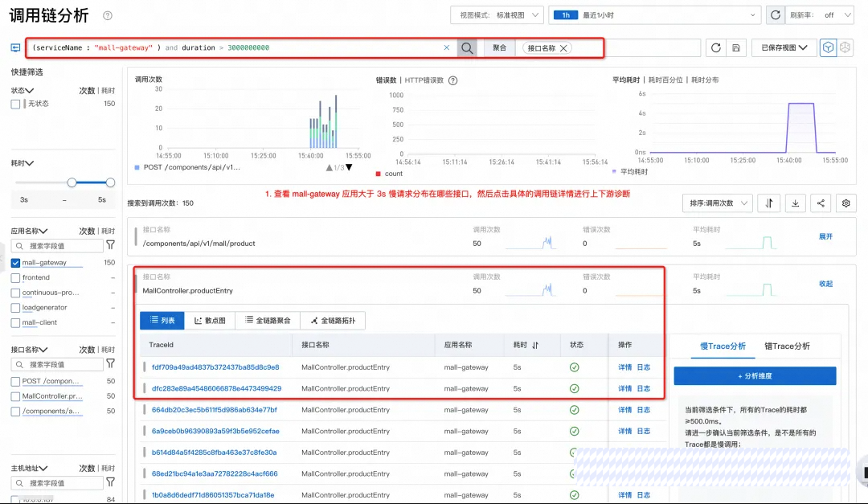Open the 排序:调用次数 sort dropdown
This screenshot has height=504, width=868.
pos(718,203)
